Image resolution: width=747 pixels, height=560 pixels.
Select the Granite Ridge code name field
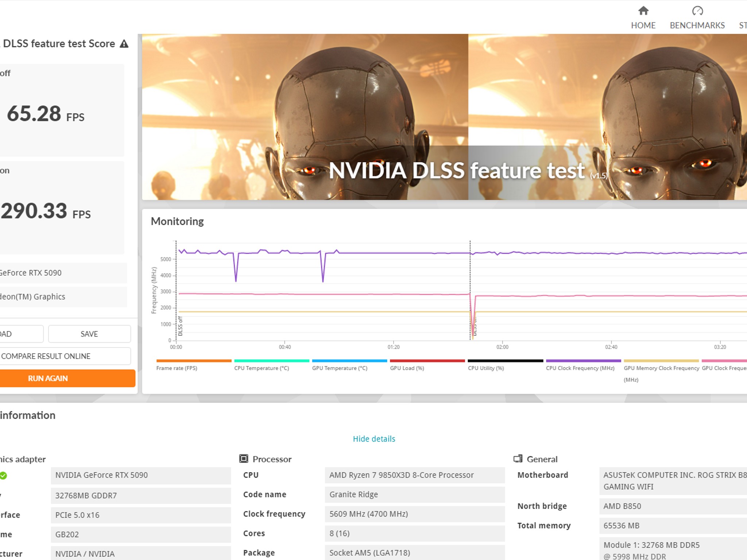point(415,494)
